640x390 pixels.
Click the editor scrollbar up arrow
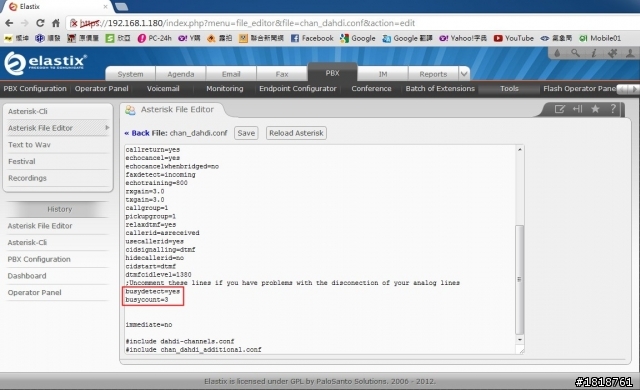click(x=520, y=149)
